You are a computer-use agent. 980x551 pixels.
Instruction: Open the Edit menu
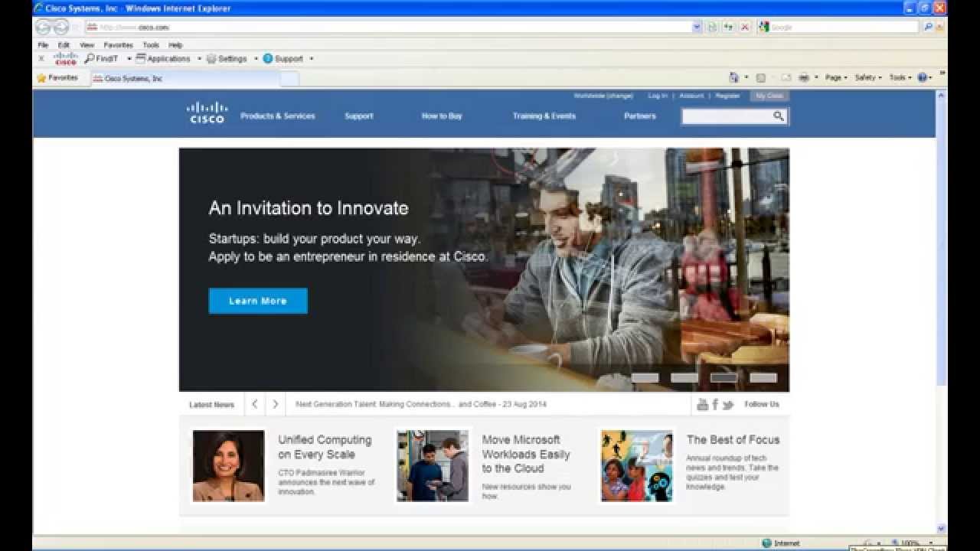tap(64, 45)
